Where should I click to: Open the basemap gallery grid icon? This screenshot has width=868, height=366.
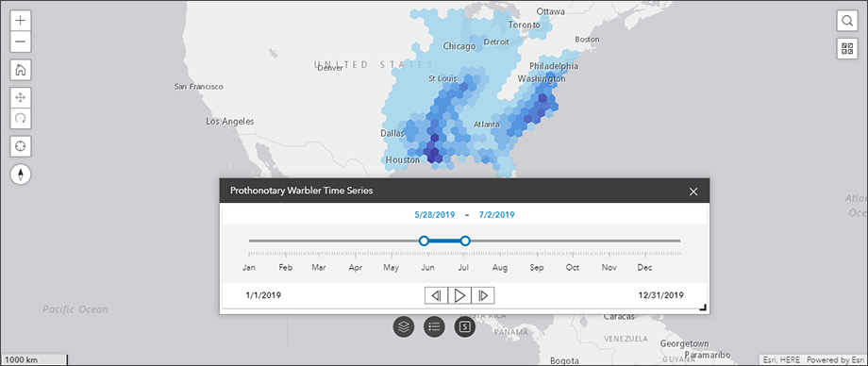[847, 49]
